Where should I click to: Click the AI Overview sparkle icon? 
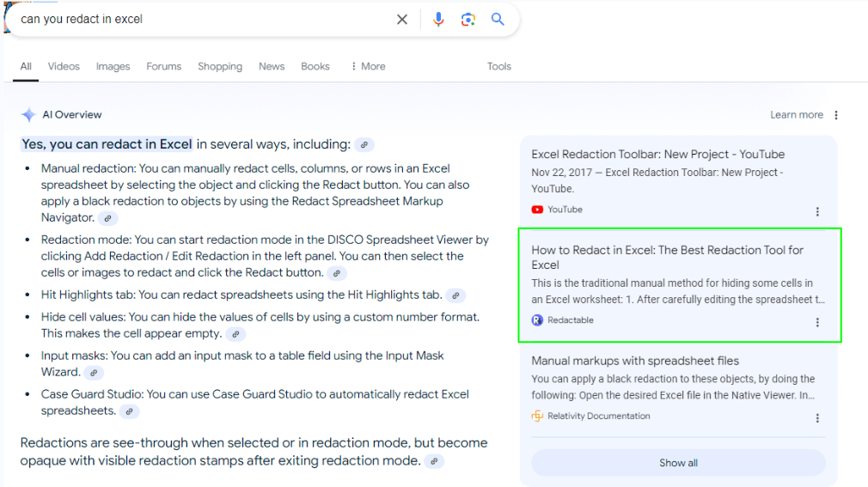pyautogui.click(x=28, y=114)
